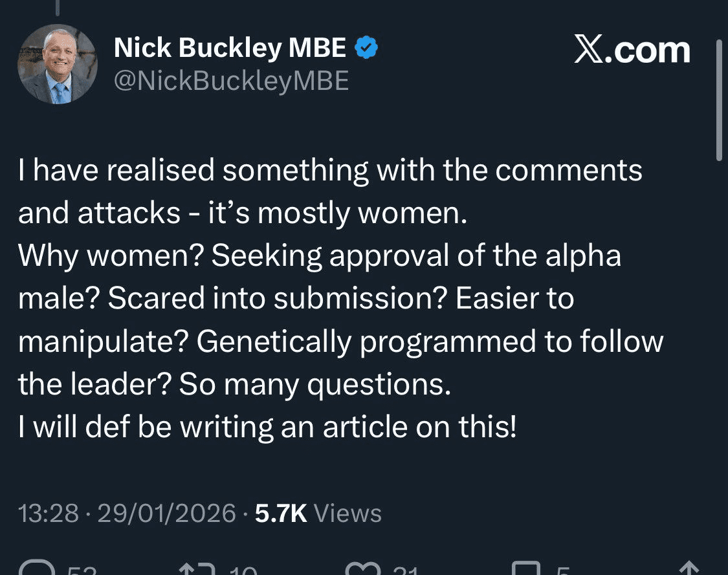
Task: Click the thread connector line above the avatar
Action: (x=58, y=8)
